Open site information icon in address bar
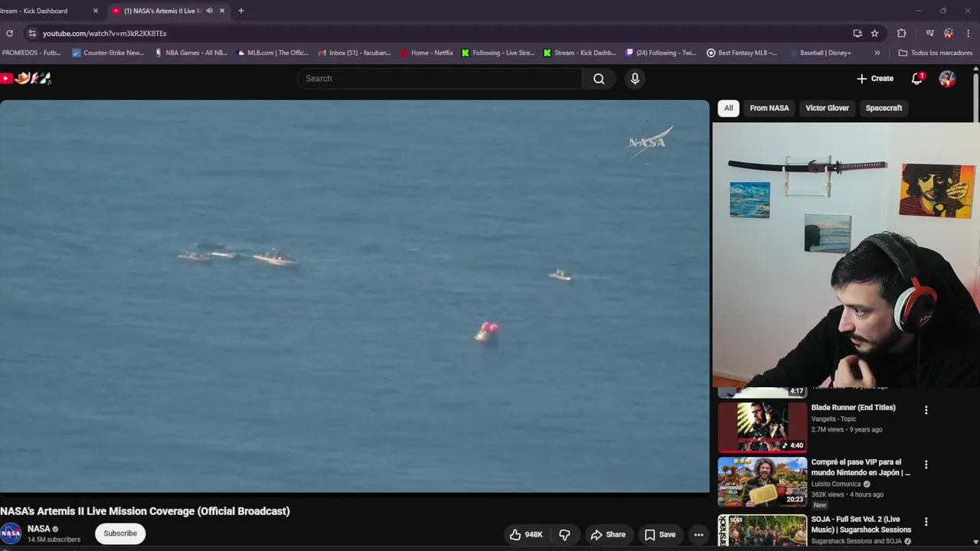This screenshot has width=980, height=551. tap(31, 33)
